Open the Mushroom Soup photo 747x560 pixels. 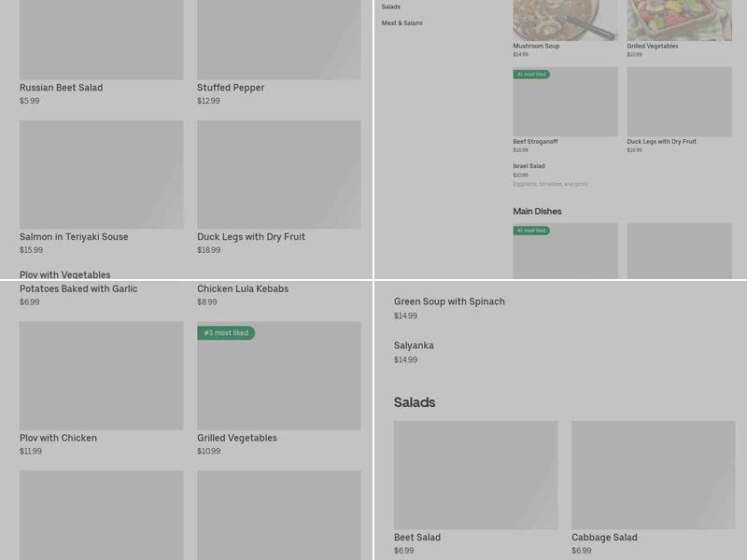(x=565, y=20)
